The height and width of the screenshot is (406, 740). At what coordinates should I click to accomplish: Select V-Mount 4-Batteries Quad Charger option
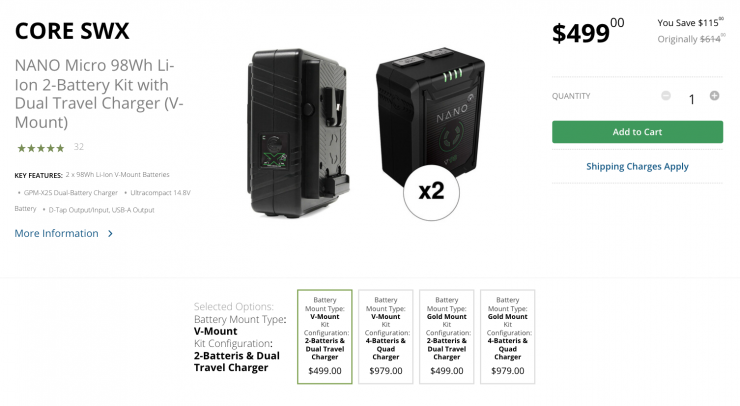(x=386, y=337)
